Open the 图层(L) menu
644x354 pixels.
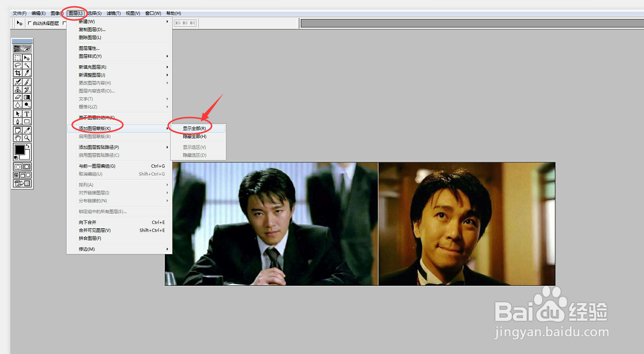(x=75, y=13)
